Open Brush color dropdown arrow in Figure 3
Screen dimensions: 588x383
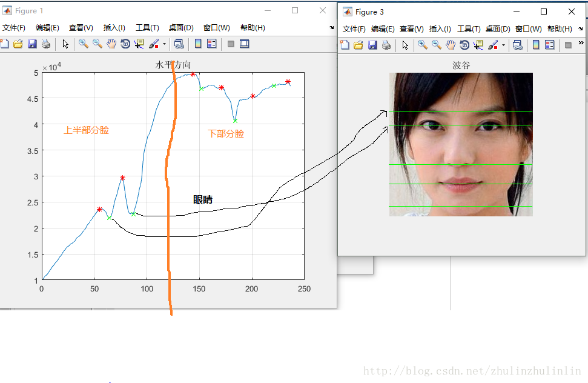[503, 46]
